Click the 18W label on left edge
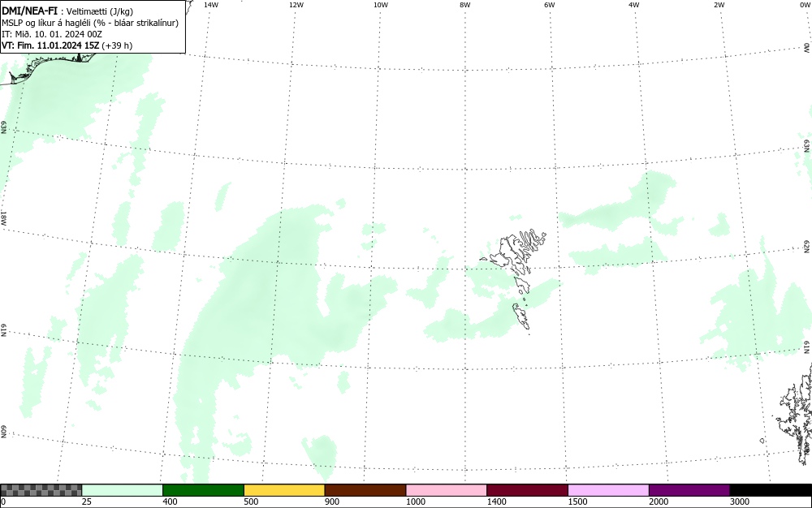This screenshot has height=508, width=812. [x=3, y=217]
